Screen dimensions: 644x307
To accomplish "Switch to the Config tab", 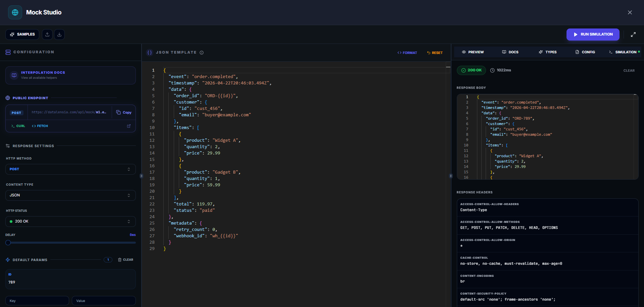I will [585, 52].
